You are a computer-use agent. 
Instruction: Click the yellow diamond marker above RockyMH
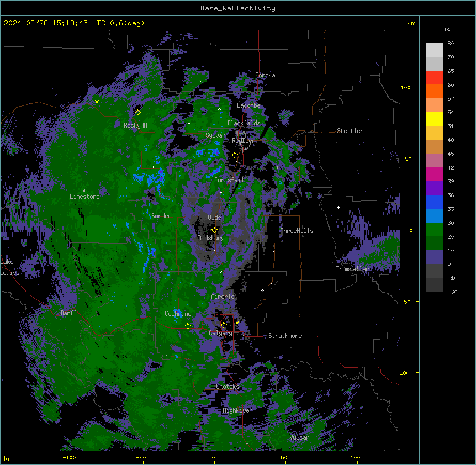(137, 112)
